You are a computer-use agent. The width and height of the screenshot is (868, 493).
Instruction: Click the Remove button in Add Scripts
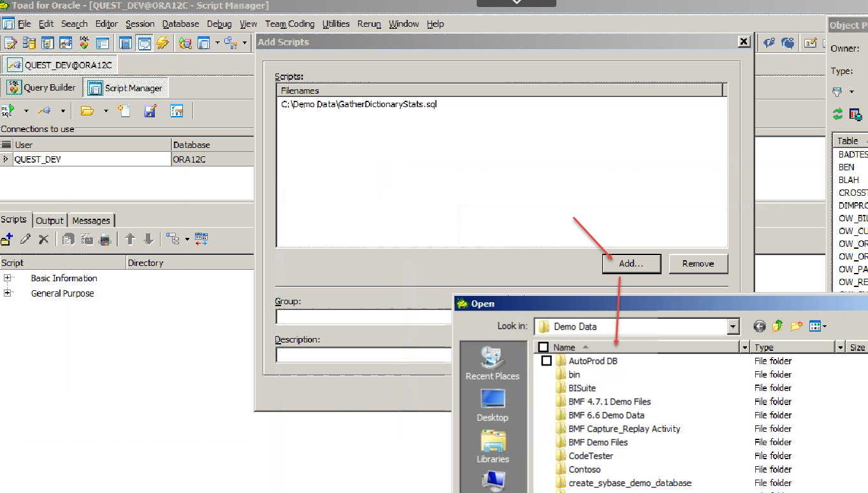698,263
